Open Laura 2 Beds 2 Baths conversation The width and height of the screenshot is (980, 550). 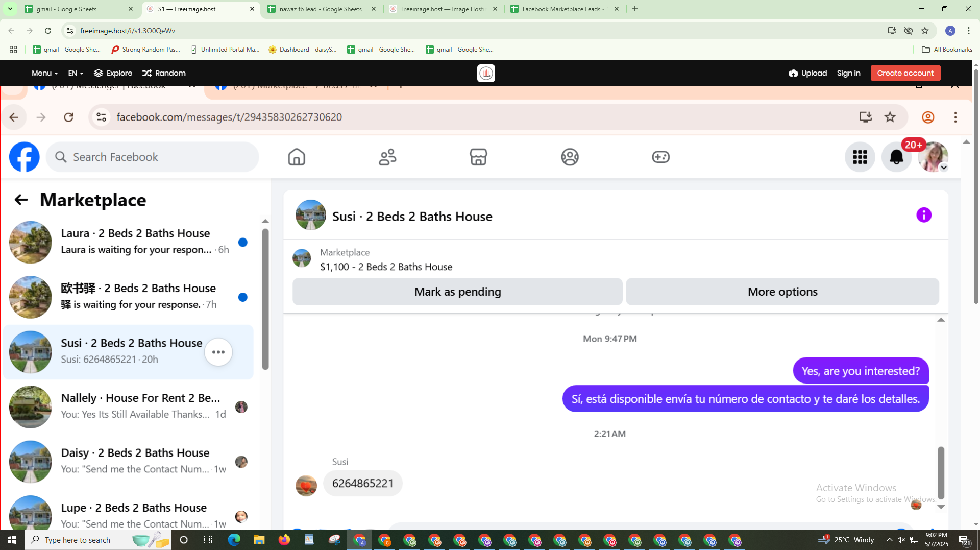coord(128,242)
